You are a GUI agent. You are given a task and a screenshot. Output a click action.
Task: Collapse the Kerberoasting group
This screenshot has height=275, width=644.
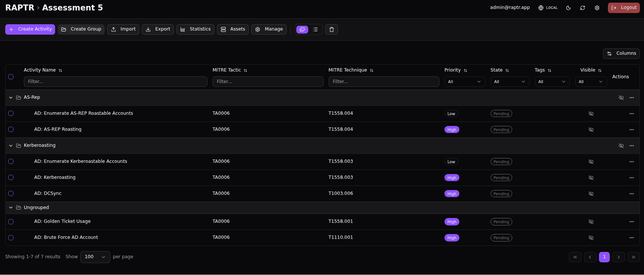pyautogui.click(x=11, y=146)
